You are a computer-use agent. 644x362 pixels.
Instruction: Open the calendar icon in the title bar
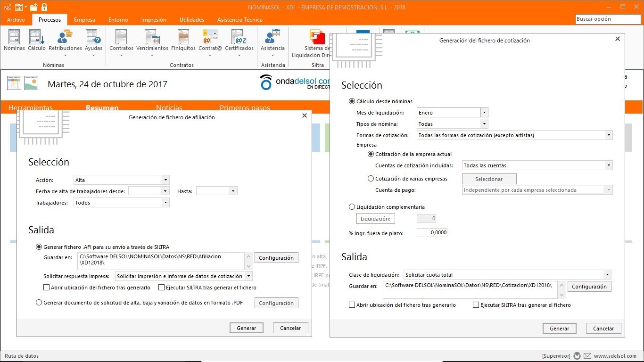[x=19, y=7]
